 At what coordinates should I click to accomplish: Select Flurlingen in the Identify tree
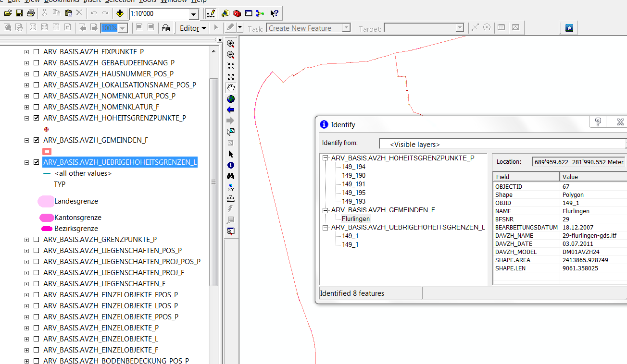[x=356, y=218]
